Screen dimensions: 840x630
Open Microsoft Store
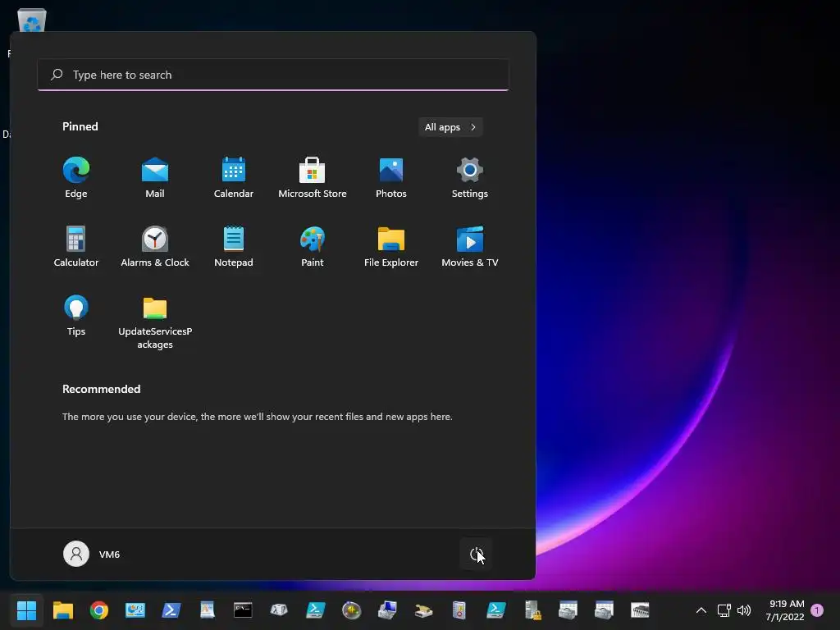click(313, 178)
